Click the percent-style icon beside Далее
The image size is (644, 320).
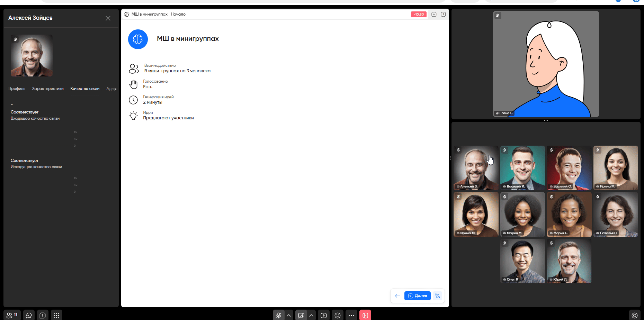click(x=437, y=296)
